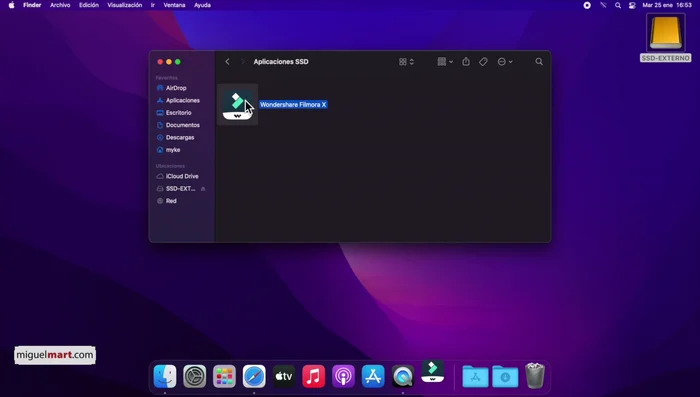Open iCloud Drive in the sidebar
This screenshot has height=397, width=700.
coord(182,176)
